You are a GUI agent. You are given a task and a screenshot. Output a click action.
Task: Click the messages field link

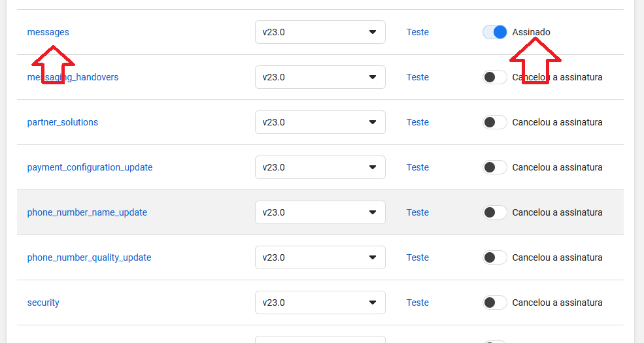[x=48, y=32]
